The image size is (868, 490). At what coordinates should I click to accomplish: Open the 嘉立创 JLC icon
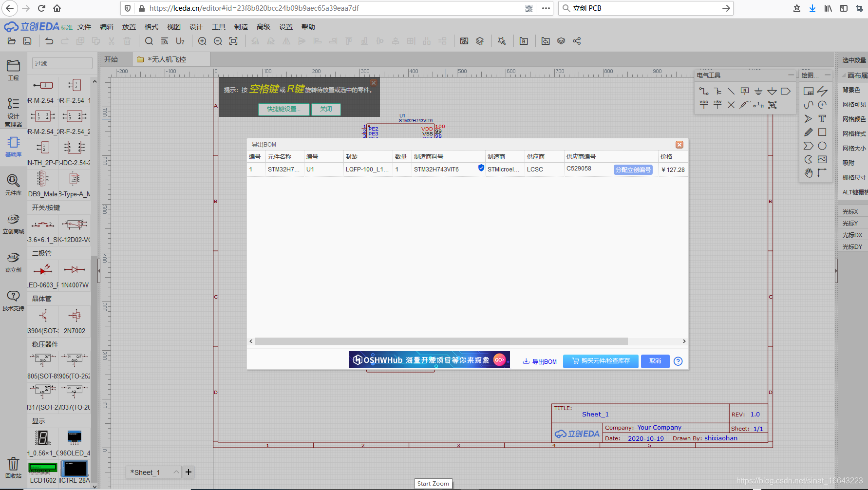point(13,262)
